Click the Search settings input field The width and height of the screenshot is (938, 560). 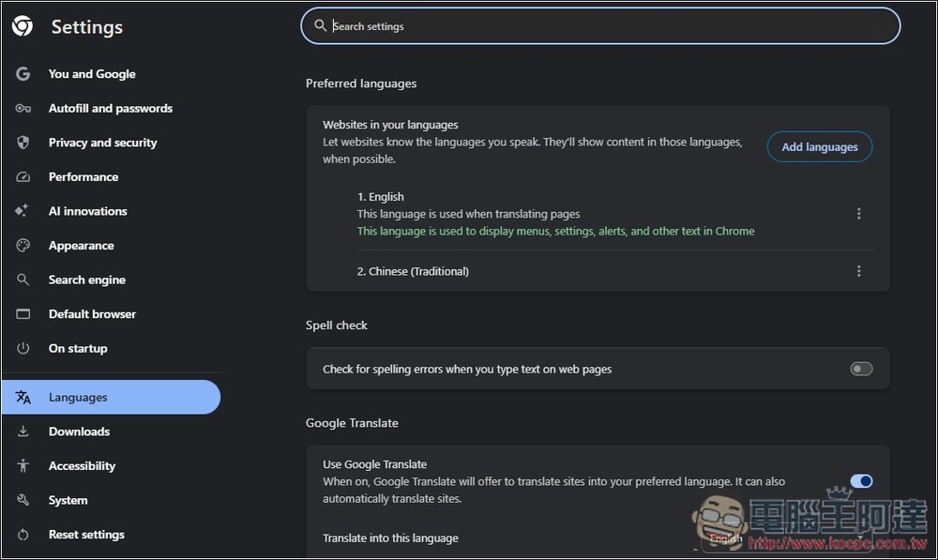click(600, 26)
